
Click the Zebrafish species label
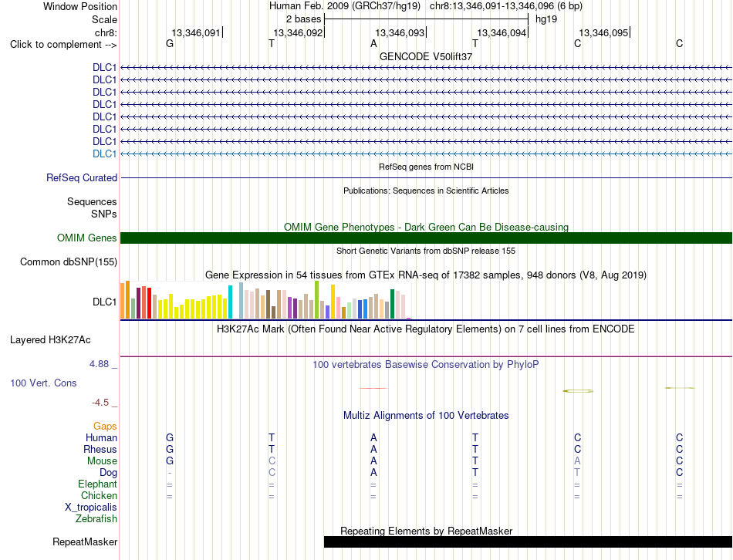[x=96, y=519]
